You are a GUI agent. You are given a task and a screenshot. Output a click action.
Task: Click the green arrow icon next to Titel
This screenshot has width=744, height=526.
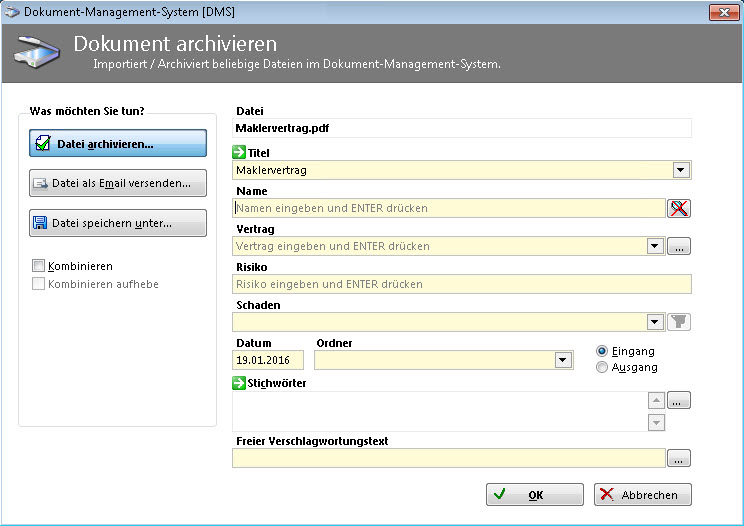[239, 153]
